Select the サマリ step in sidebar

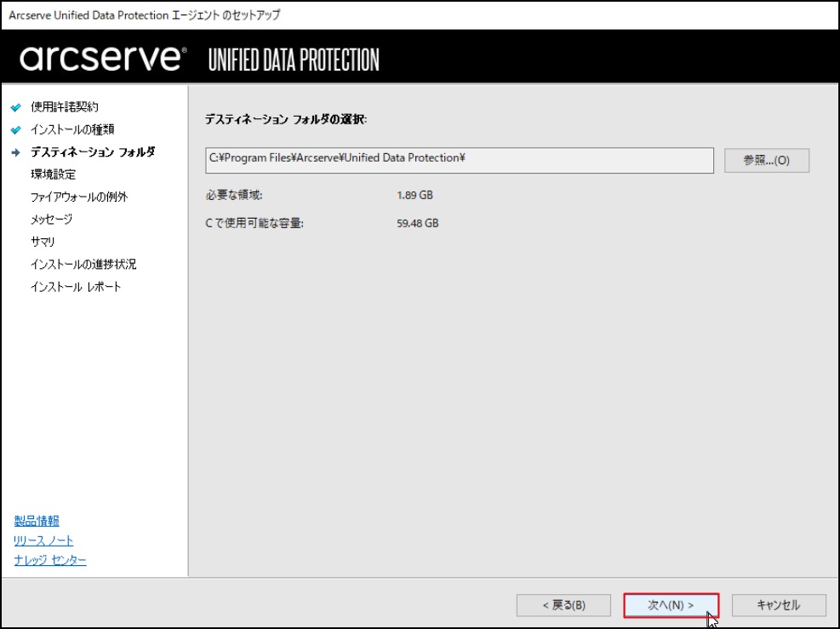43,242
